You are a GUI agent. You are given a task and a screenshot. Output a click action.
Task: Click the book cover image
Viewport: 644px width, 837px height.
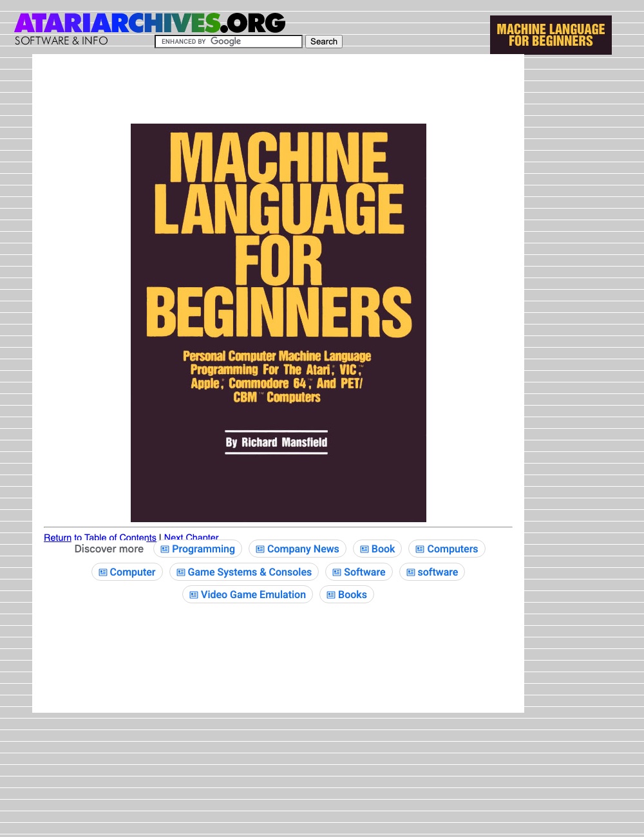tap(278, 323)
